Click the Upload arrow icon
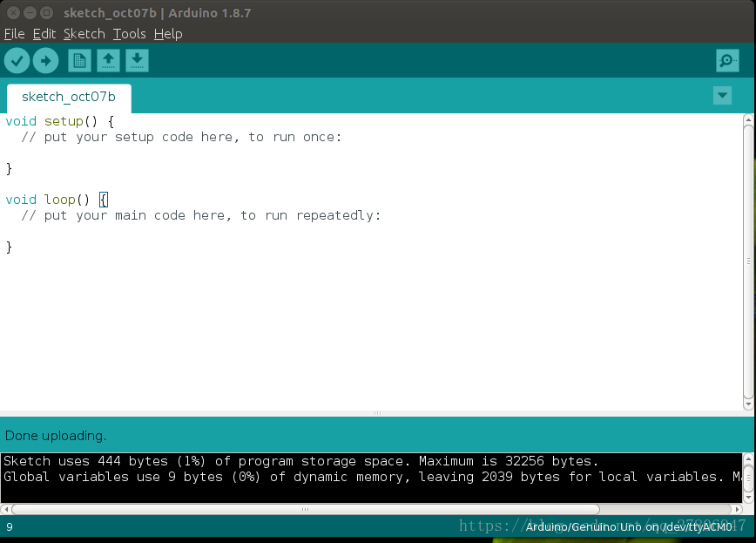The image size is (756, 543). point(46,61)
